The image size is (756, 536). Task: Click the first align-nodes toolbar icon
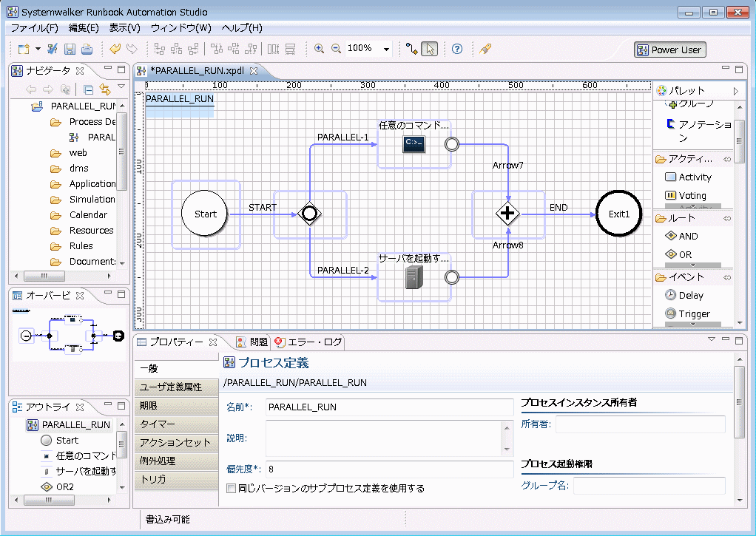click(x=159, y=49)
